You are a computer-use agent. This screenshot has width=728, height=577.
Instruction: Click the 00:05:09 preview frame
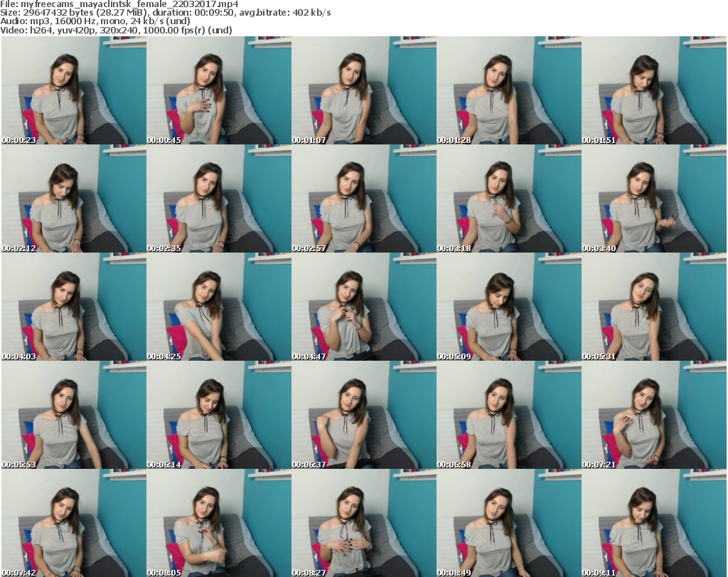coord(509,307)
